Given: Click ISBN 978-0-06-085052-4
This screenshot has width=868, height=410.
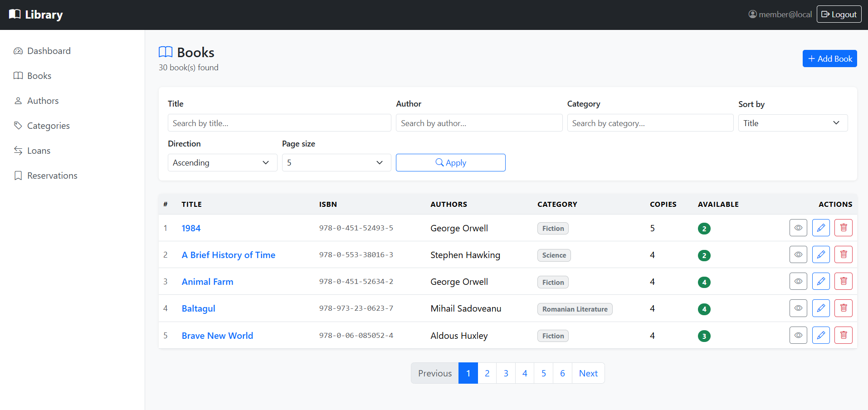Looking at the screenshot, I should pos(356,335).
